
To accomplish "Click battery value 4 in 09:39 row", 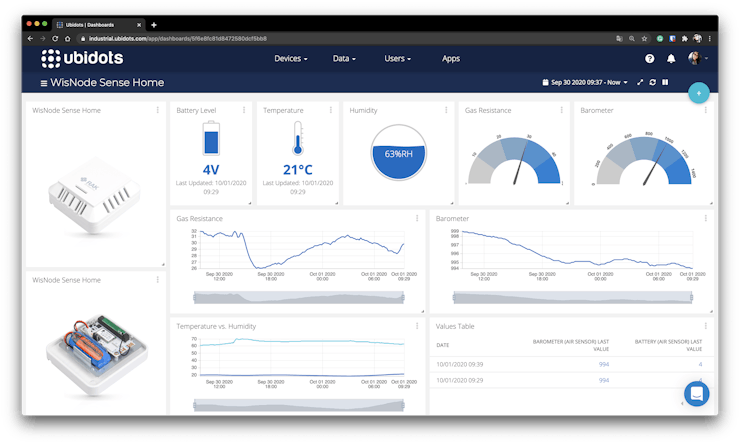I will [700, 364].
